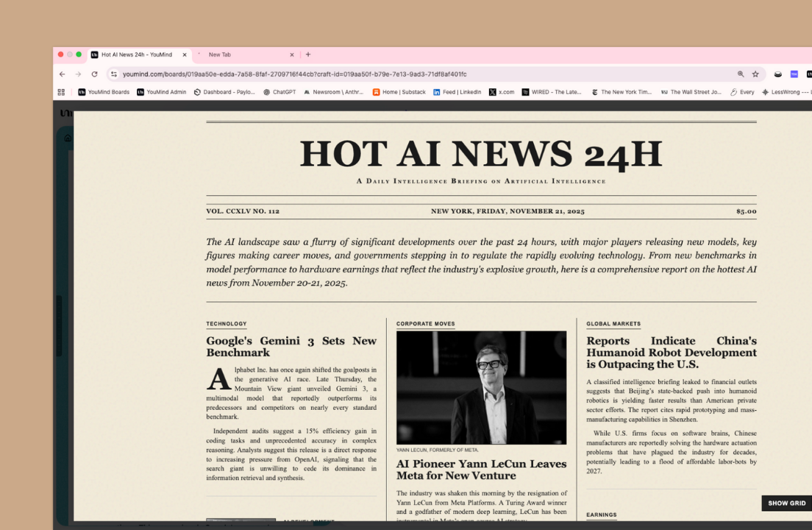Screen dimensions: 812x530
Task: Click the TECHNOLOGY section label
Action: (x=227, y=324)
